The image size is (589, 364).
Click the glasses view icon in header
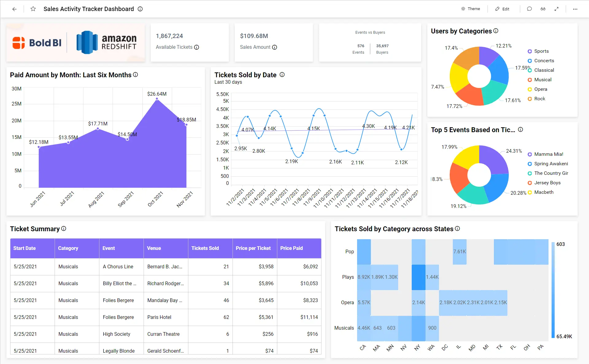click(543, 9)
